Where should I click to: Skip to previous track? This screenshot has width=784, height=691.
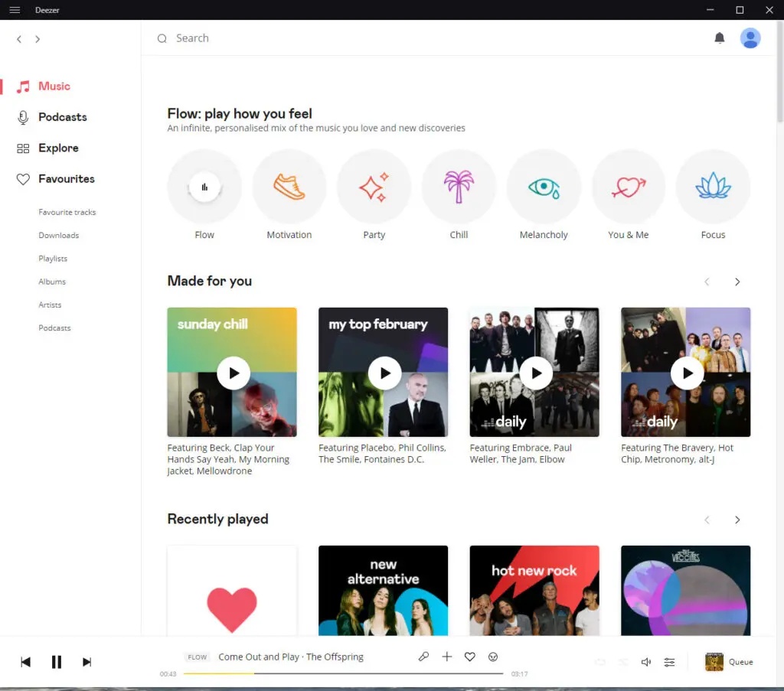(x=25, y=662)
